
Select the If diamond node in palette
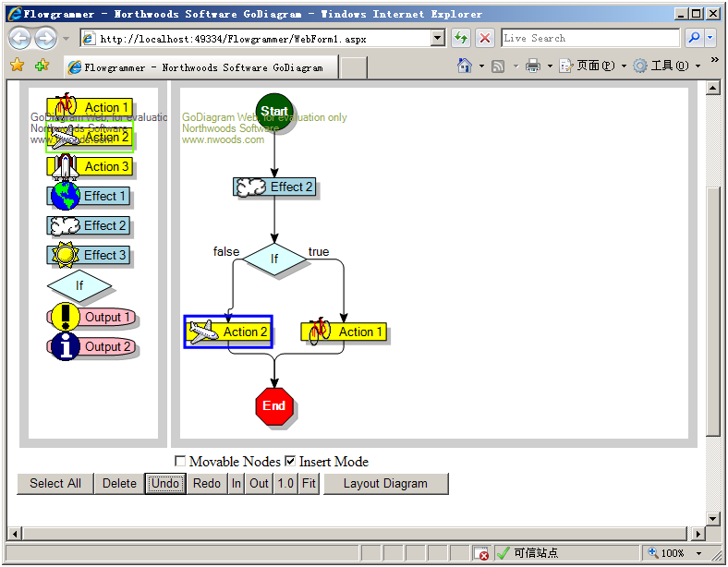(x=79, y=285)
